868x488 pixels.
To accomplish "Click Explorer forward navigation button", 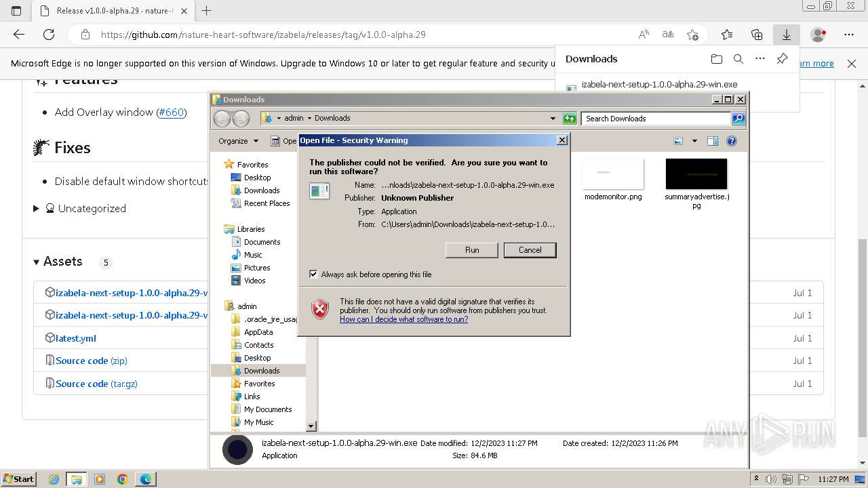I will click(241, 119).
